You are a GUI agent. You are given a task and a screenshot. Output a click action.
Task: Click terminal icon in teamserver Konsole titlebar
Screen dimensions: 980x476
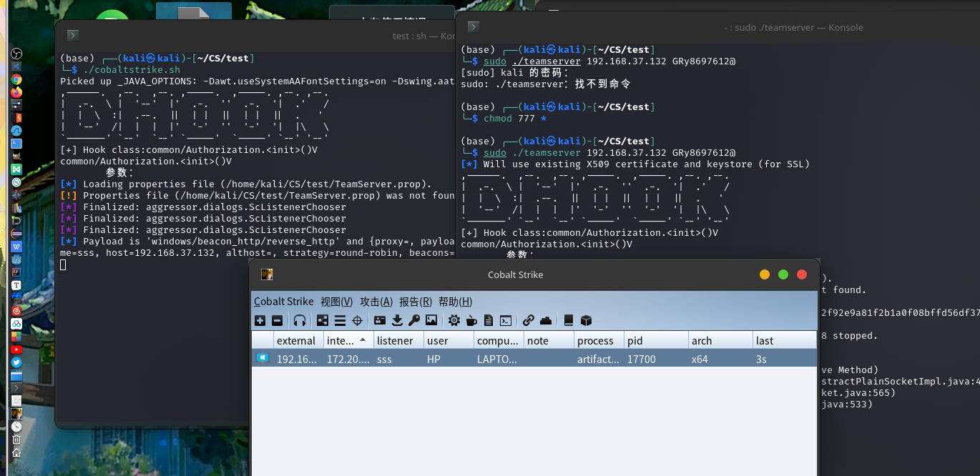pos(473,27)
